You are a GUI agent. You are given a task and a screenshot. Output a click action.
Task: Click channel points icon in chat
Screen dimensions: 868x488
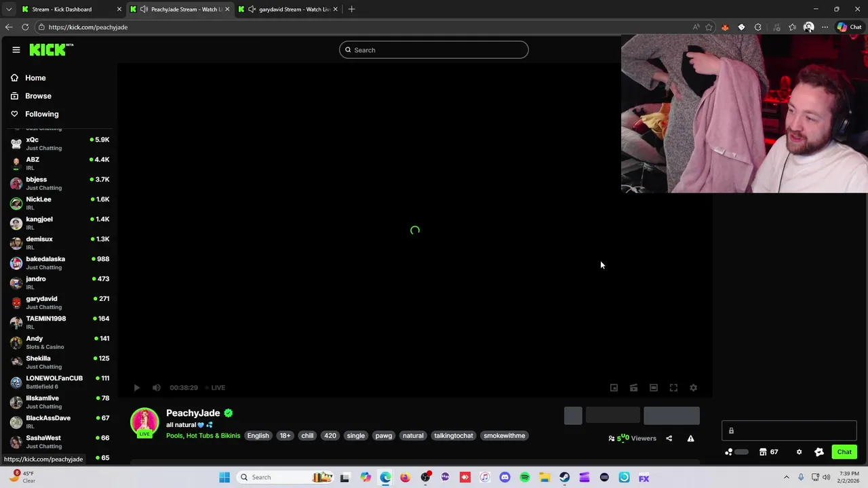click(x=729, y=452)
